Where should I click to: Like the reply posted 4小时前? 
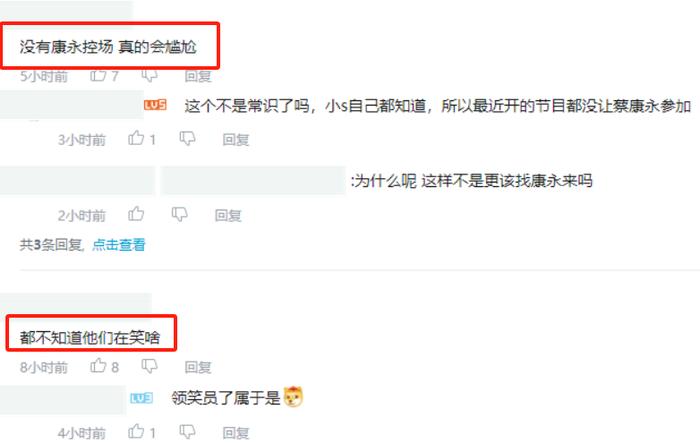point(136,431)
